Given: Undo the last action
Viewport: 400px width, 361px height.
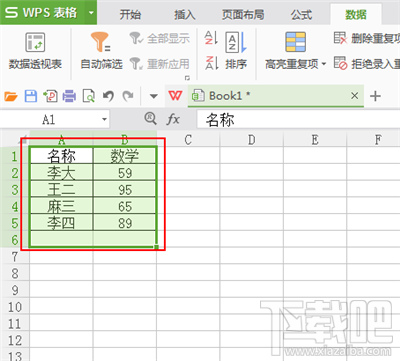Looking at the screenshot, I should pos(108,96).
